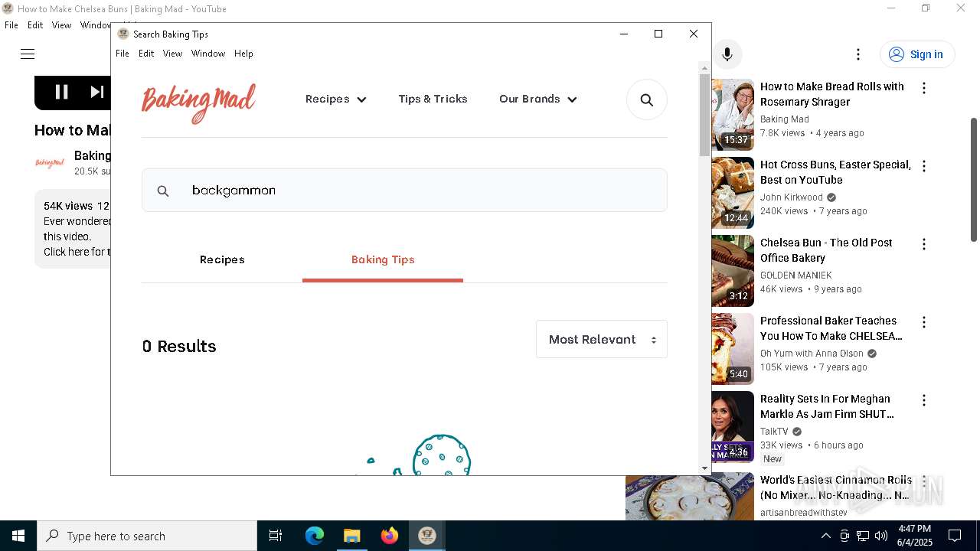Open options for Professional Baker Teaches video
This screenshot has width=980, height=551.
(924, 322)
